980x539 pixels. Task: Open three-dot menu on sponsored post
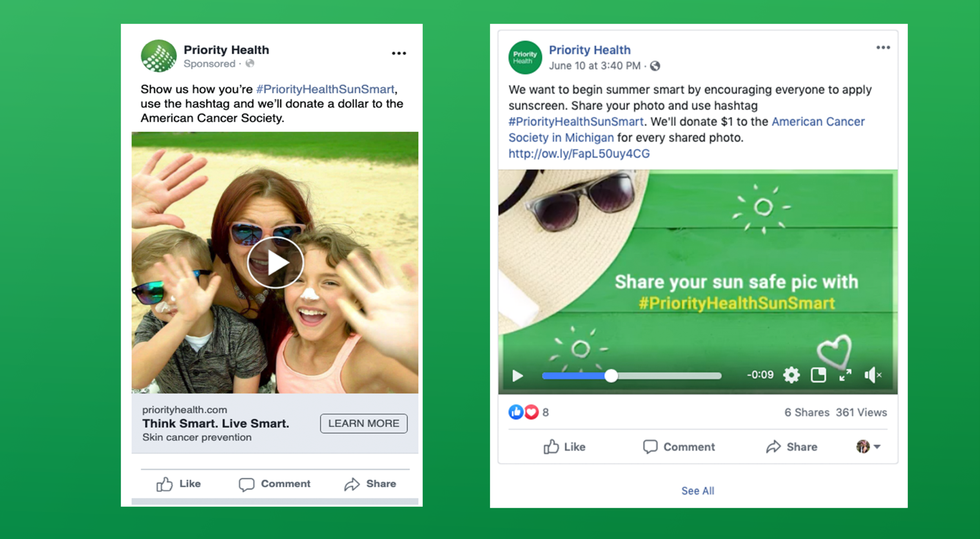pos(399,53)
